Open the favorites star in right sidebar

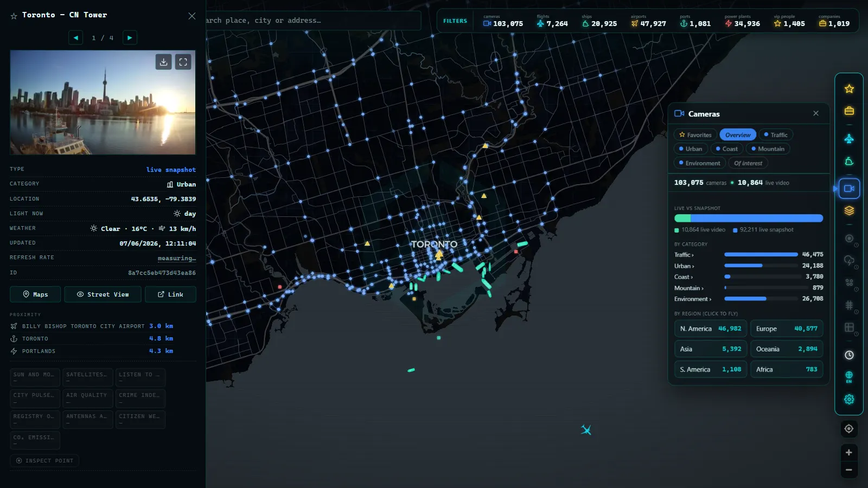(849, 89)
